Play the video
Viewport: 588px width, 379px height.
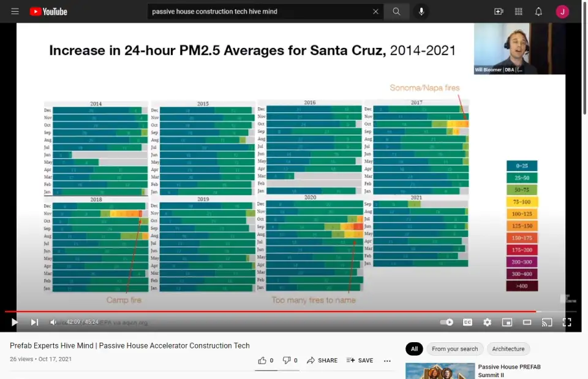tap(15, 322)
